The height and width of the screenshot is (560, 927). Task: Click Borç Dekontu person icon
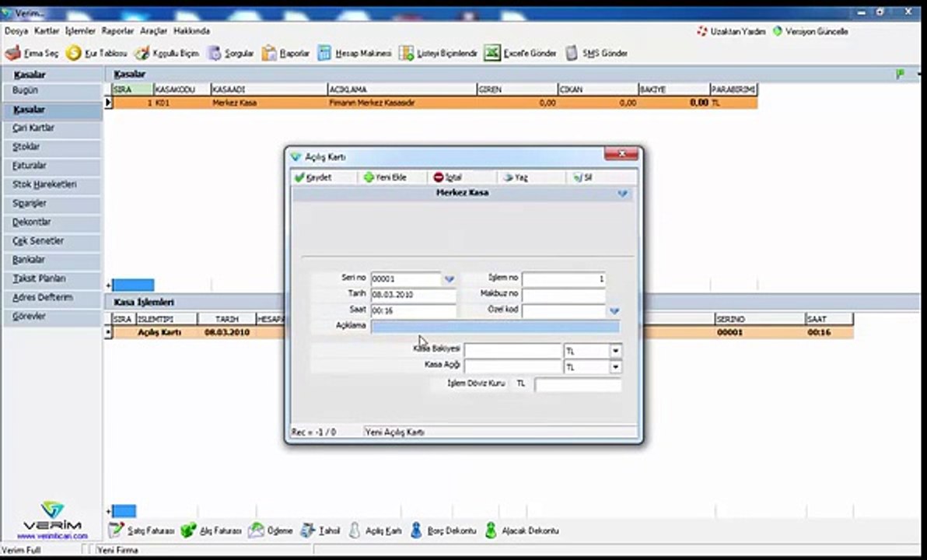pos(416,530)
